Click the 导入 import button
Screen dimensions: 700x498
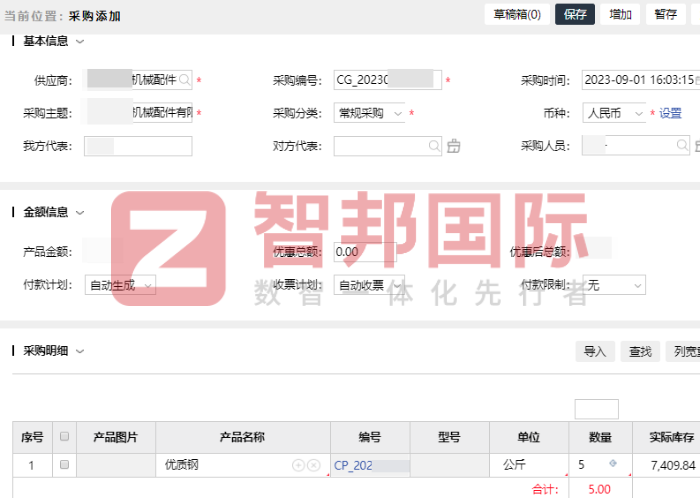pyautogui.click(x=595, y=352)
